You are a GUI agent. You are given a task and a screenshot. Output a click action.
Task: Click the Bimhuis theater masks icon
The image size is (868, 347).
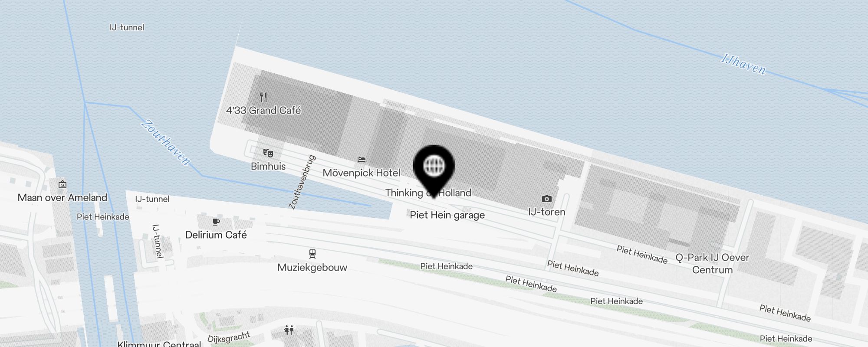tap(268, 153)
